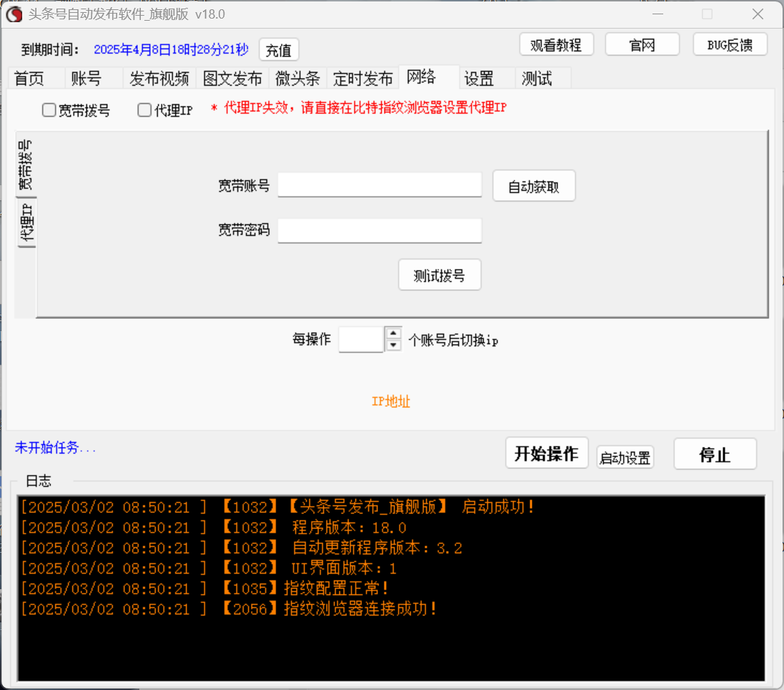The width and height of the screenshot is (784, 690).
Task: Go to the 设置 tab
Action: coord(487,79)
